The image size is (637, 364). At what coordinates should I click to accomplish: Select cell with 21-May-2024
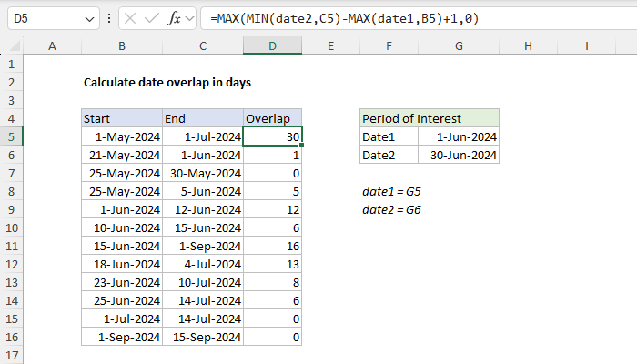(122, 156)
